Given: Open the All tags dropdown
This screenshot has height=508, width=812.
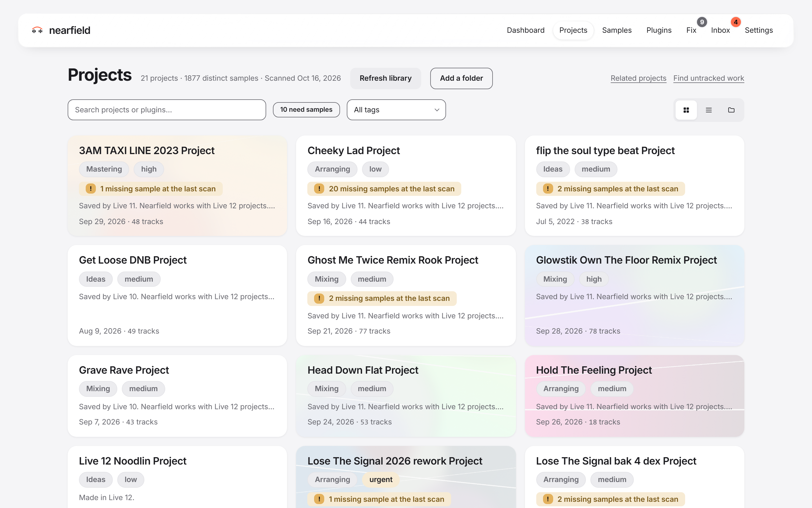Looking at the screenshot, I should pos(396,110).
